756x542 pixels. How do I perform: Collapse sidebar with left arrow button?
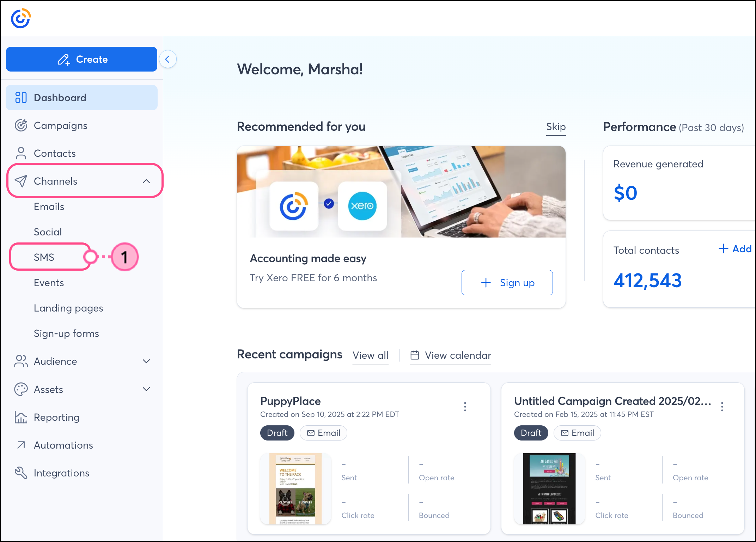click(168, 59)
